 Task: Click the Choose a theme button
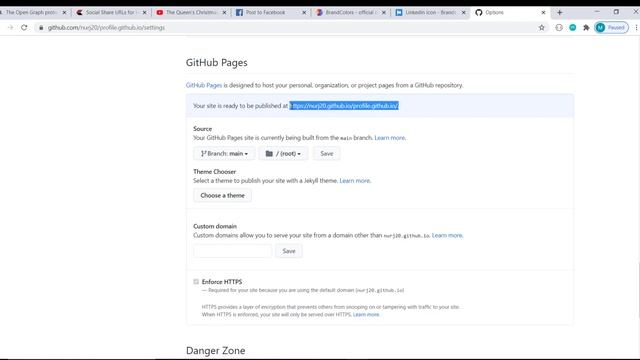[222, 196]
